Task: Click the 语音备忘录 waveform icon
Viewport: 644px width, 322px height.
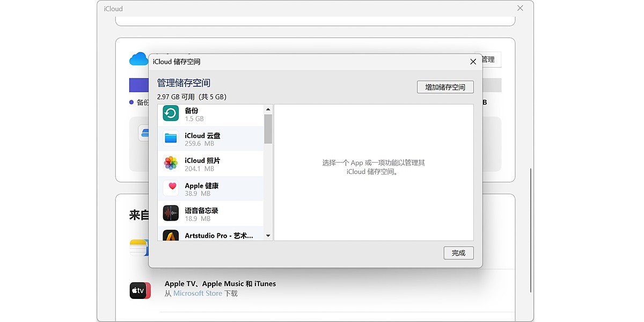Action: click(x=170, y=213)
